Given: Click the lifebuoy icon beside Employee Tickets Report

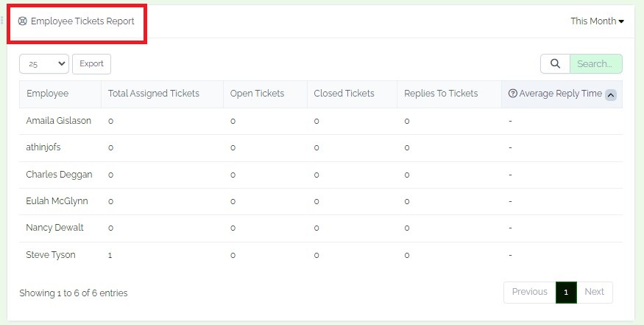Looking at the screenshot, I should point(23,21).
